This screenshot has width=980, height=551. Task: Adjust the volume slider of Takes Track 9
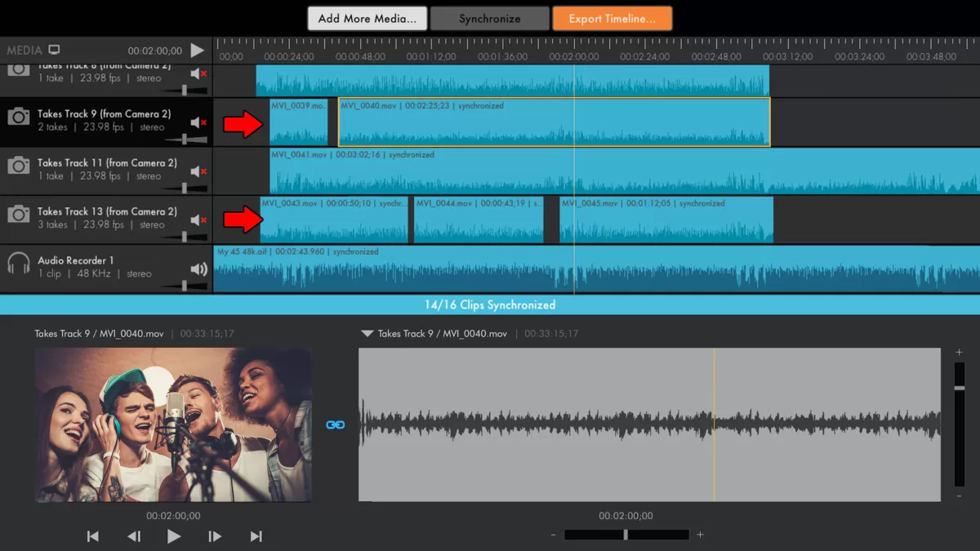(184, 140)
